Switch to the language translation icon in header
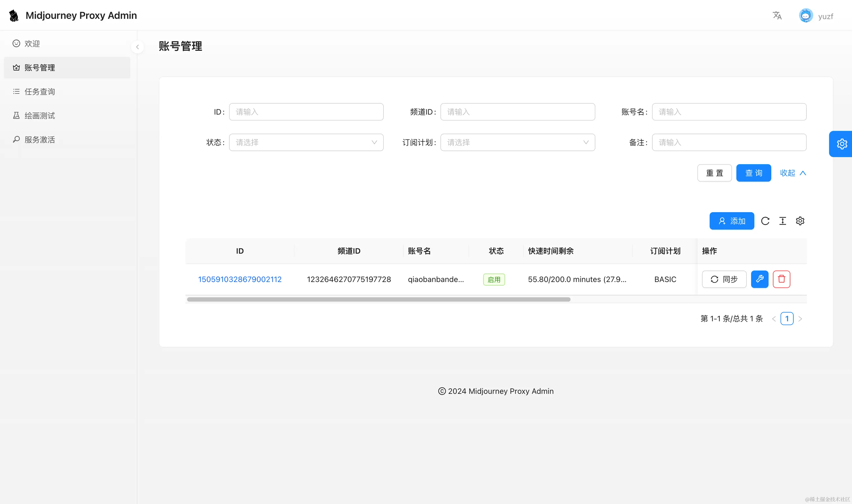 coord(777,15)
